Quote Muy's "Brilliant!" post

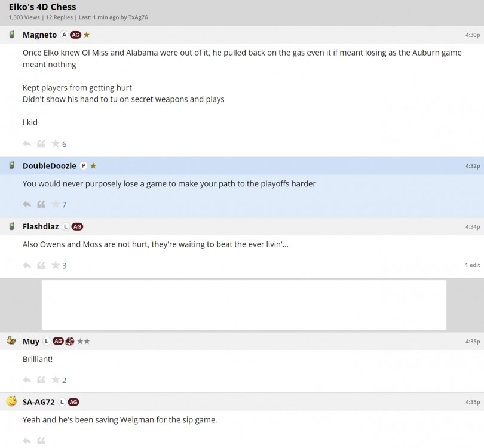tap(41, 380)
